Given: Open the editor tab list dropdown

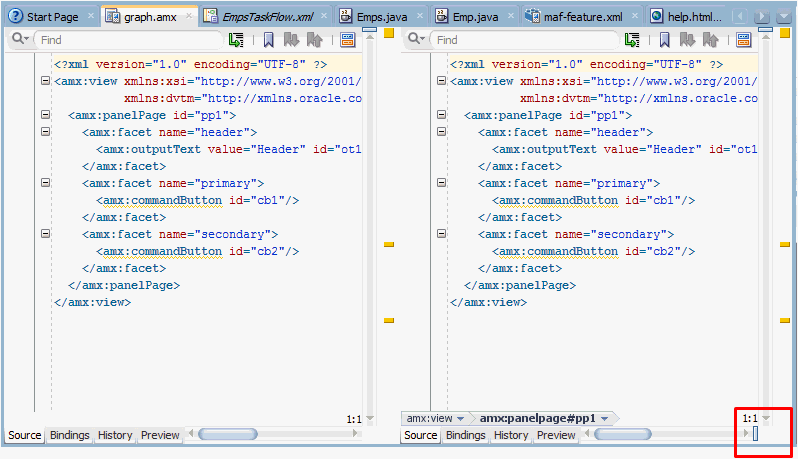Looking at the screenshot, I should point(784,17).
